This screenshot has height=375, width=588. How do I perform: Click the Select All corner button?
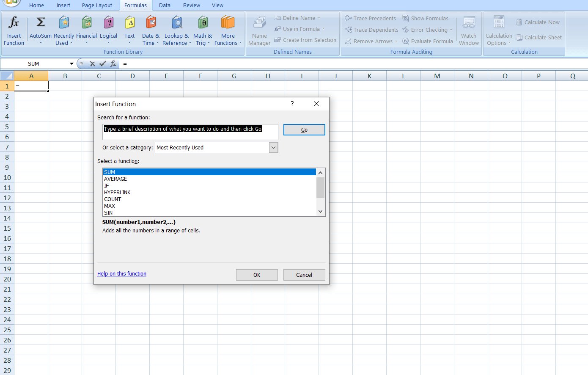[7, 76]
